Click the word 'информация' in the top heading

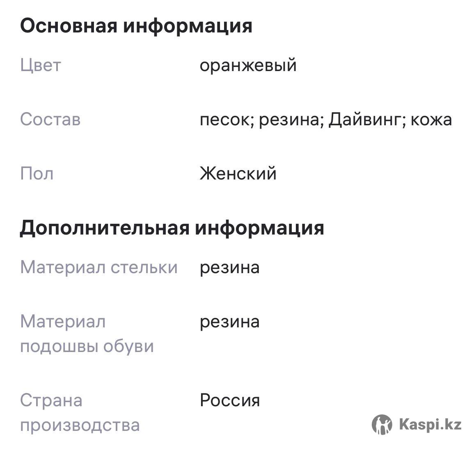(188, 26)
